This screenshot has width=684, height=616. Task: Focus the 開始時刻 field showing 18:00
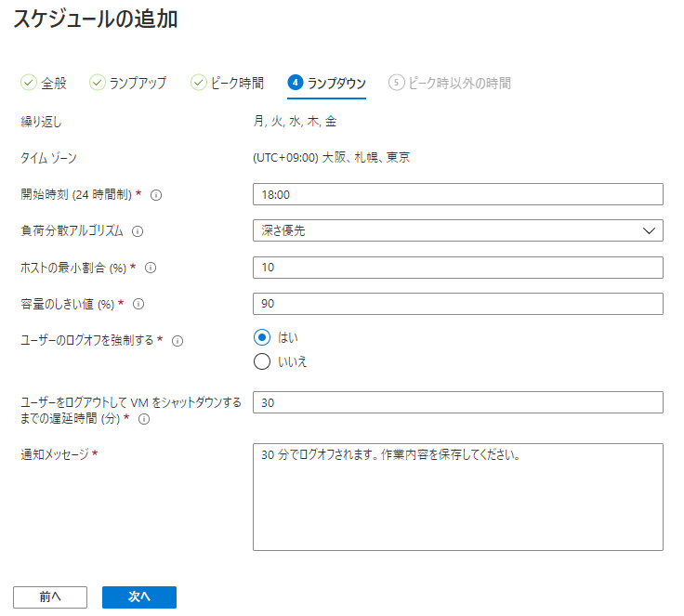[x=457, y=194]
